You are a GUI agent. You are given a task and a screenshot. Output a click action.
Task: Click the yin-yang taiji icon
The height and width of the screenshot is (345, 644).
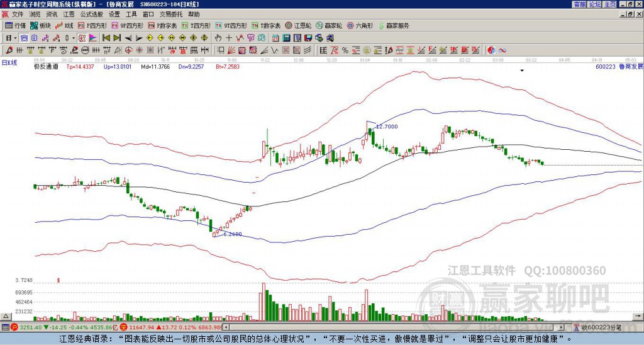[x=491, y=50]
